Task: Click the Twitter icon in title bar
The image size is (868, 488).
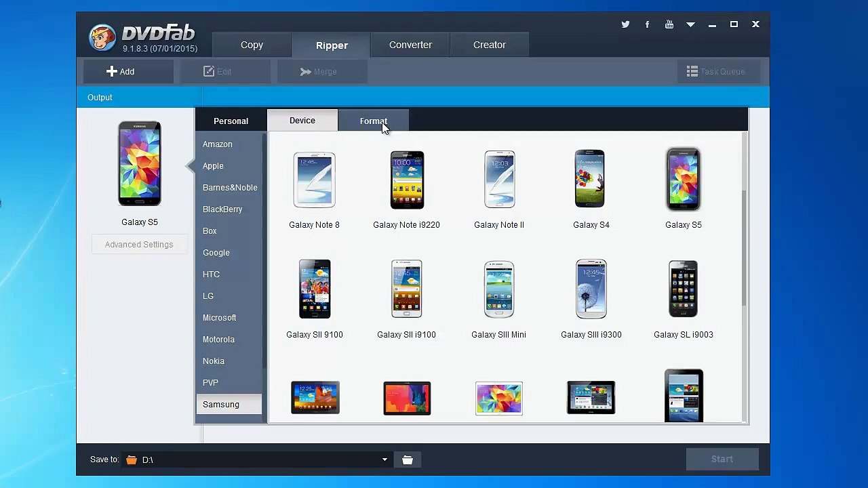Action: (625, 24)
